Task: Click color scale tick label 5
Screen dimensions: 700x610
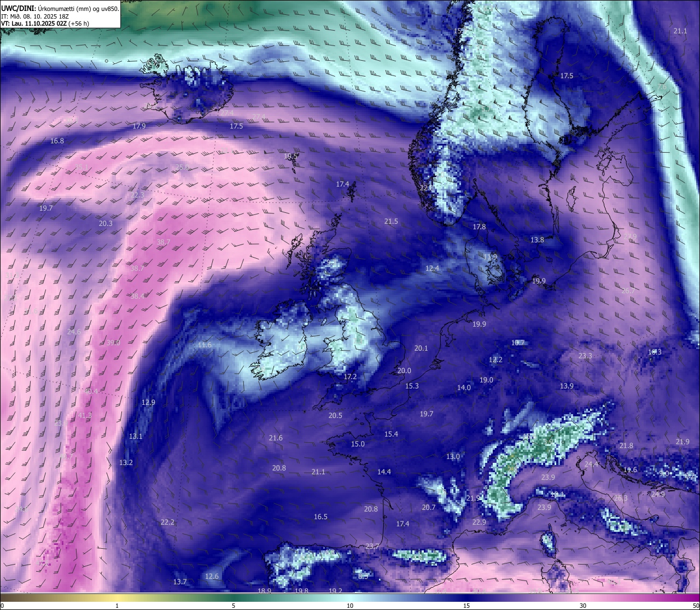Action: point(234,606)
